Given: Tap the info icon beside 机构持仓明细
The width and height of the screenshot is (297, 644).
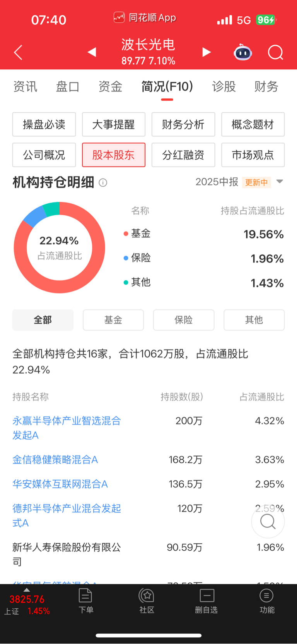Looking at the screenshot, I should (103, 182).
